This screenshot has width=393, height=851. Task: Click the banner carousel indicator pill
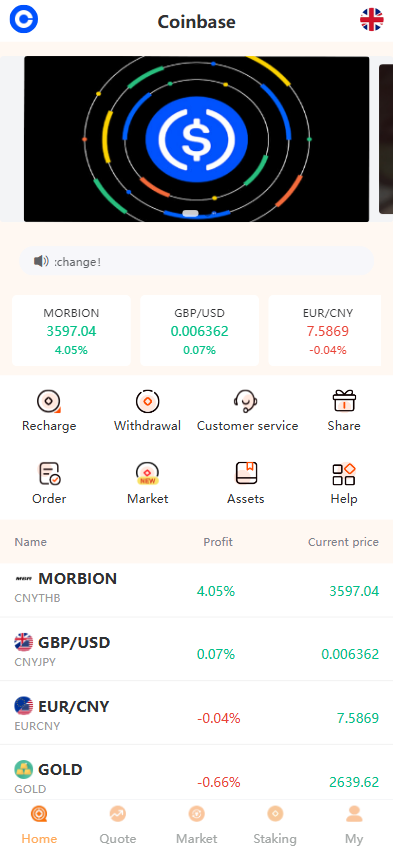point(191,213)
